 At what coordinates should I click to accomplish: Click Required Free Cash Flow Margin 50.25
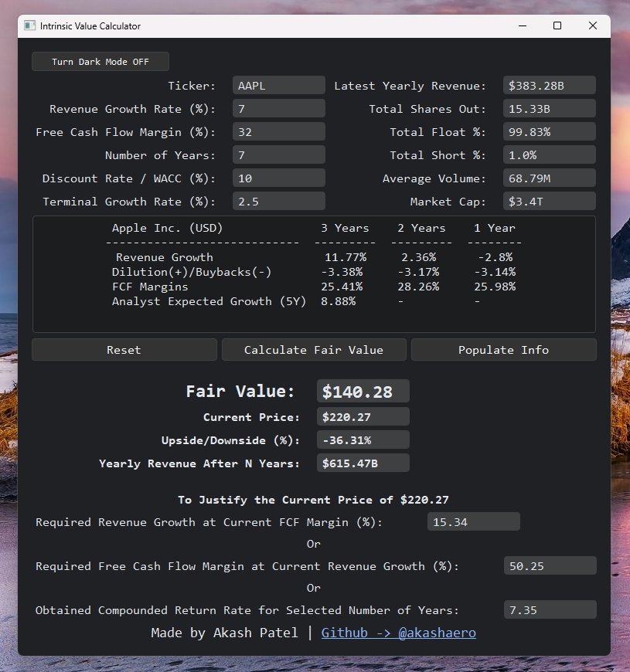point(550,565)
